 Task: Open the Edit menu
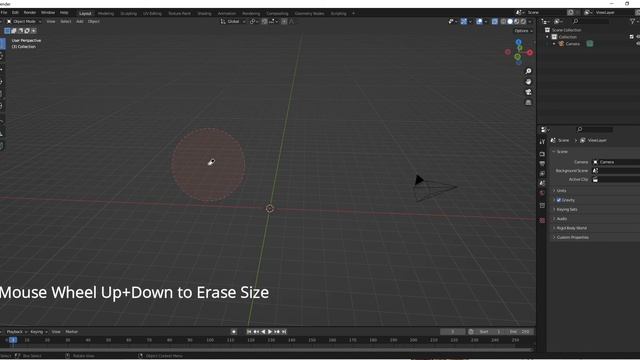tap(15, 13)
